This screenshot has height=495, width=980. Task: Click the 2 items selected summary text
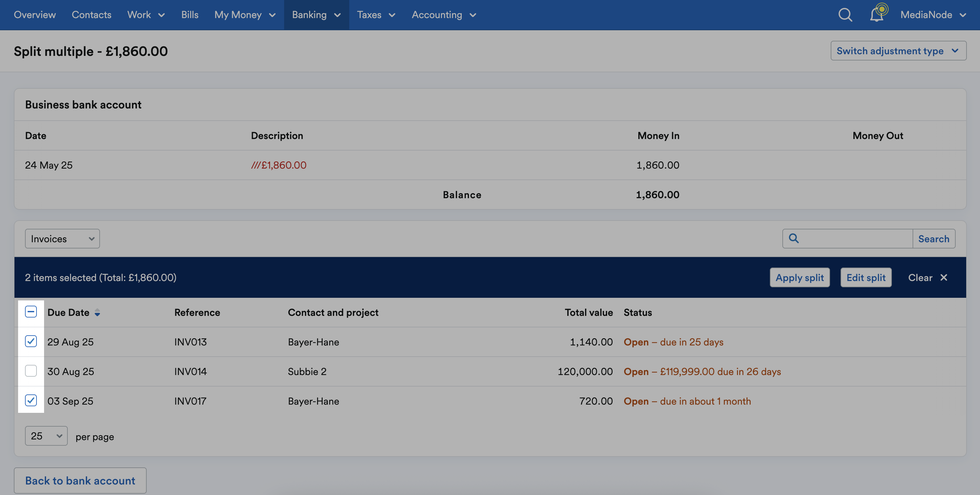tap(100, 277)
